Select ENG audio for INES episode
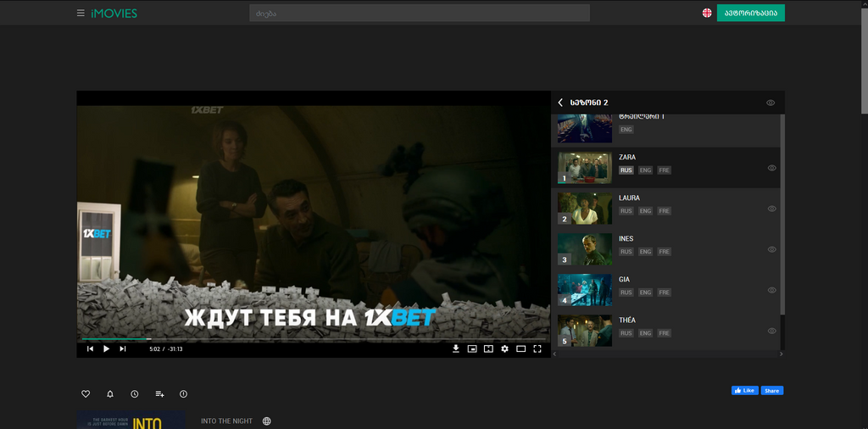Image resolution: width=868 pixels, height=429 pixels. tap(645, 252)
